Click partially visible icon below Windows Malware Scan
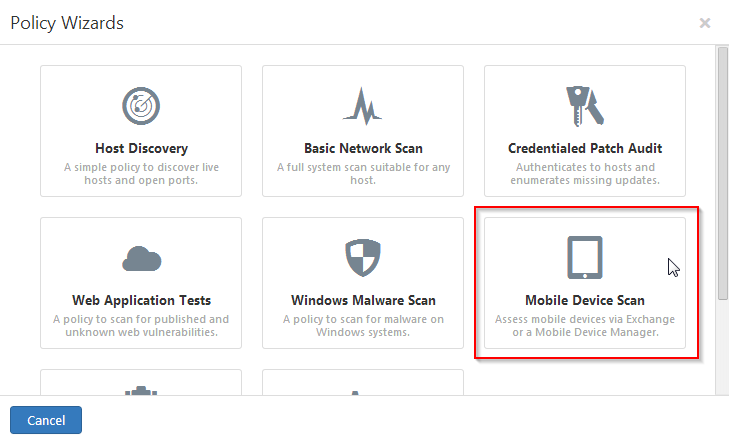 (355, 393)
